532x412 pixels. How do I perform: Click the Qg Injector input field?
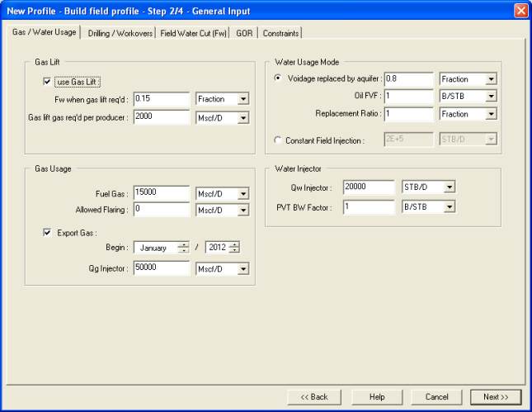[161, 268]
